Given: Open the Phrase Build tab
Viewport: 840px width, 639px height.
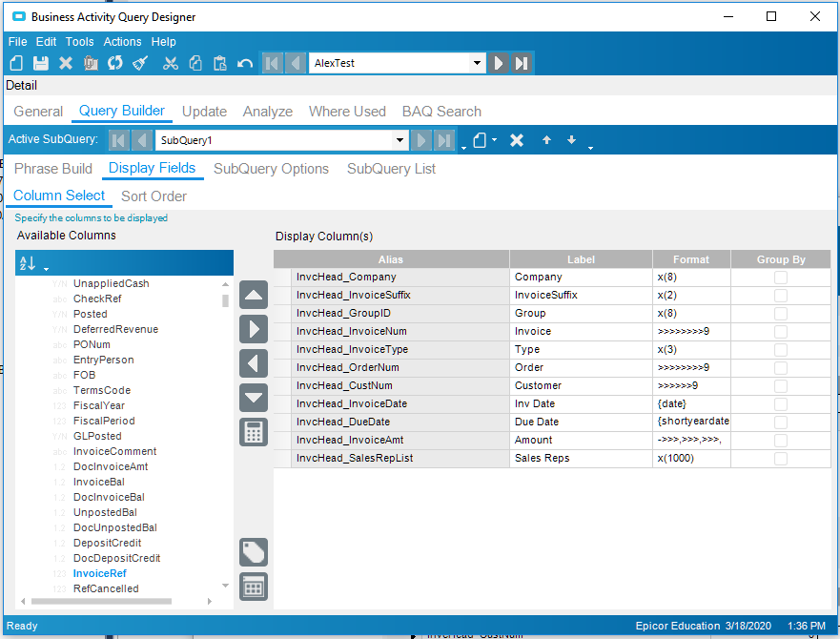Looking at the screenshot, I should pos(53,169).
